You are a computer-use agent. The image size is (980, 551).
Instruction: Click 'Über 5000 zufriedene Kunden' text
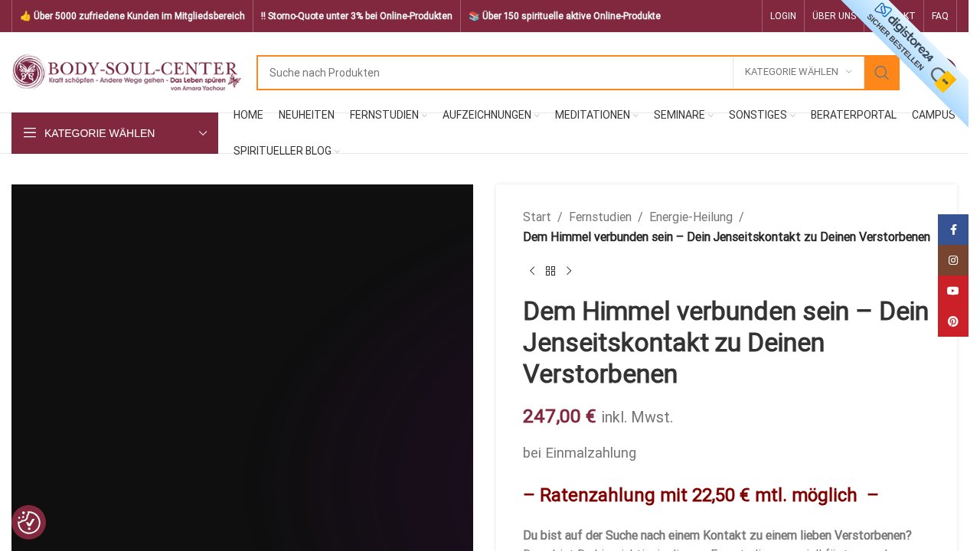point(132,16)
